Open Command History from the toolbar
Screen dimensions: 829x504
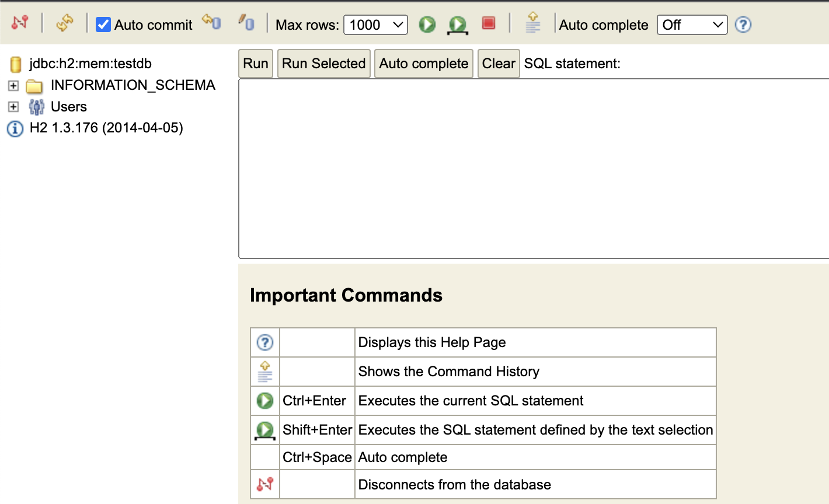(532, 23)
